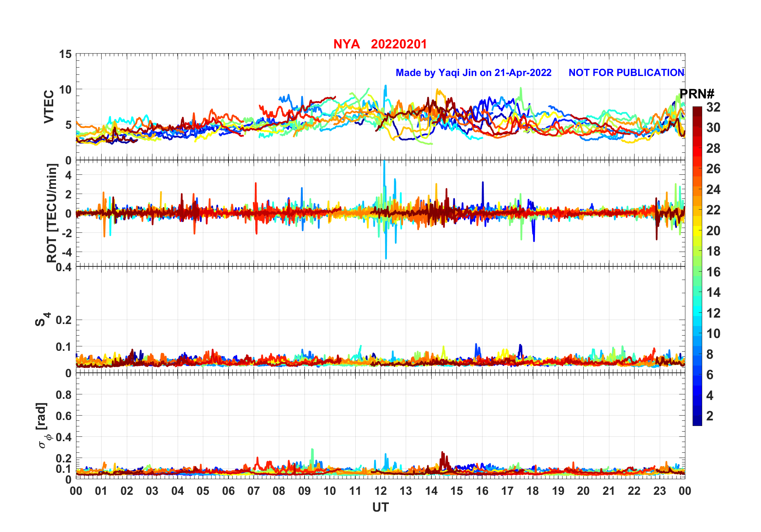The image size is (761, 532).
Task: Select the "UT" x-axis label
Action: 380,507
